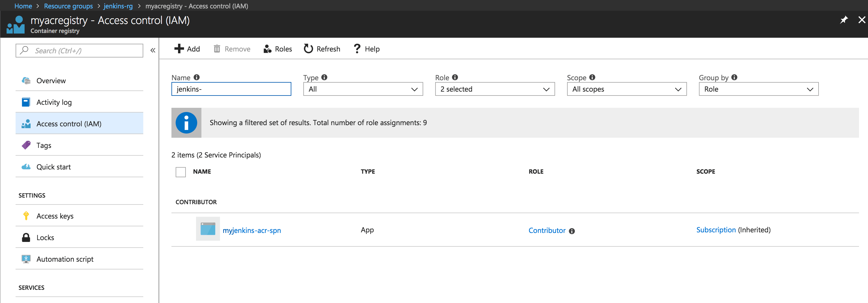Open Tags in the sidebar
The image size is (868, 303).
(x=79, y=145)
